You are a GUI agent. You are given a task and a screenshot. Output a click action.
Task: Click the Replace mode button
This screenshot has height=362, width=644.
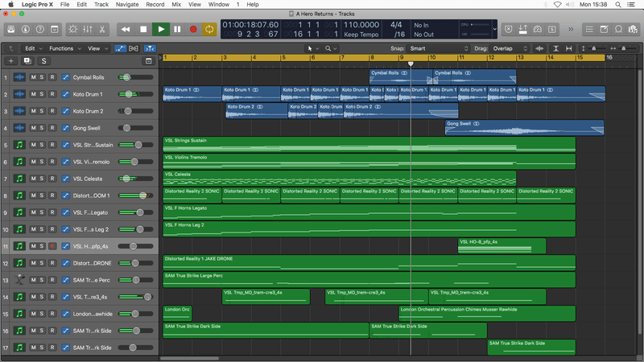point(509,29)
